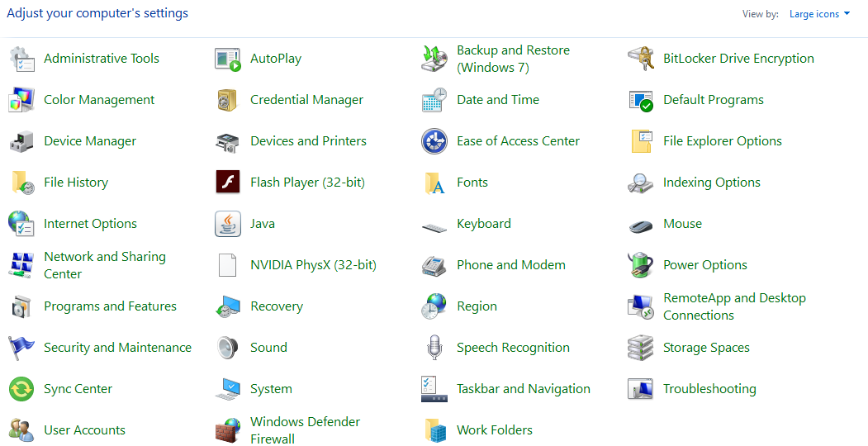Image resolution: width=868 pixels, height=446 pixels.
Task: Open the Speech Recognition microphone icon
Action: pyautogui.click(x=434, y=348)
